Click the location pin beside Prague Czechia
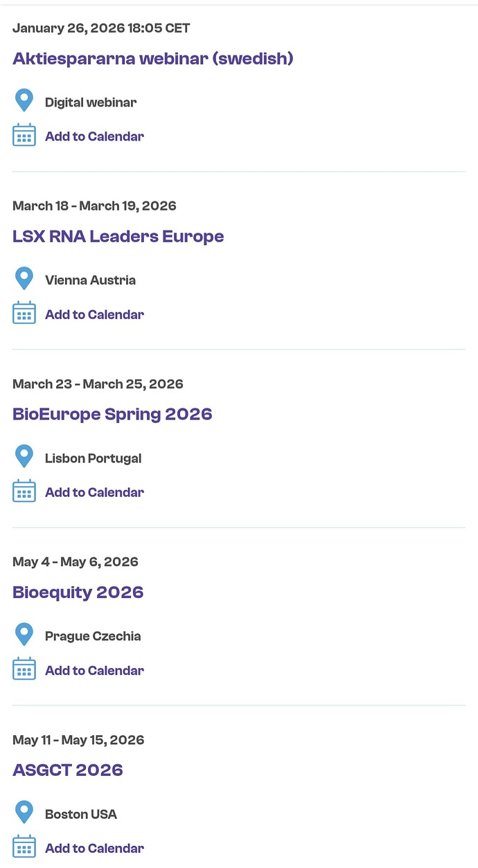478x868 pixels. (24, 634)
